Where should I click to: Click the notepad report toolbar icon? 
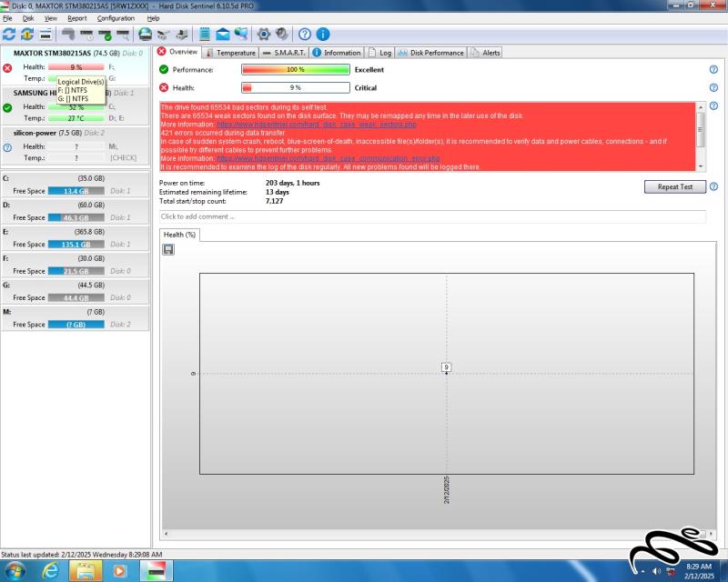(204, 35)
